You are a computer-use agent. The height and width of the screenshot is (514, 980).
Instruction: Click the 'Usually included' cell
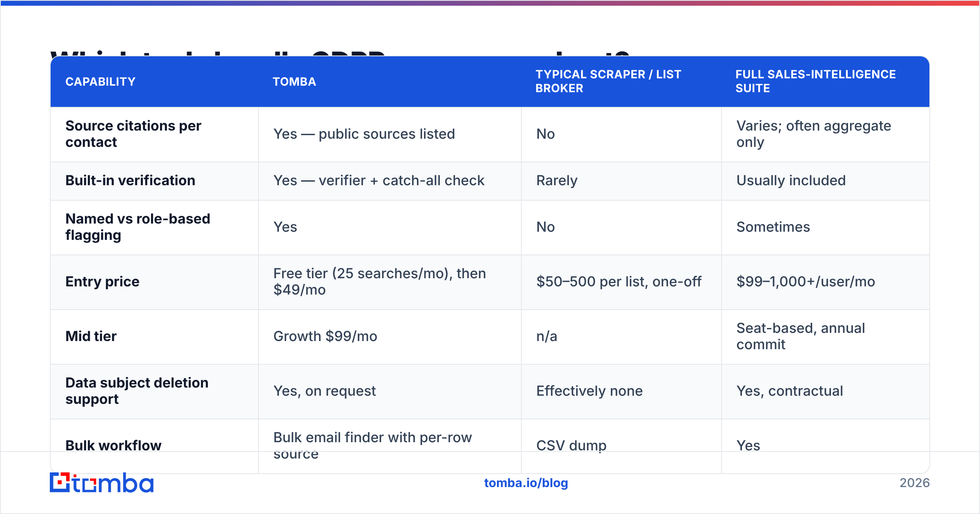[x=791, y=180]
